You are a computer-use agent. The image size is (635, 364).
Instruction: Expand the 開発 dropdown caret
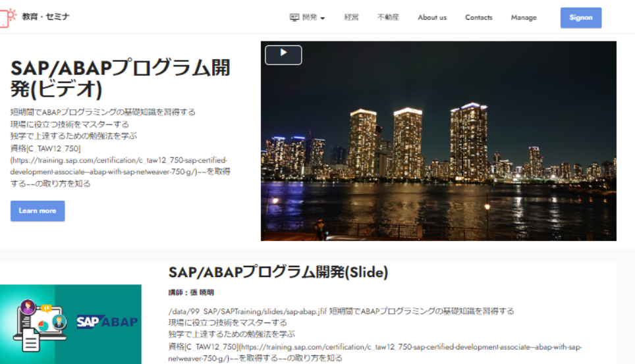(323, 18)
